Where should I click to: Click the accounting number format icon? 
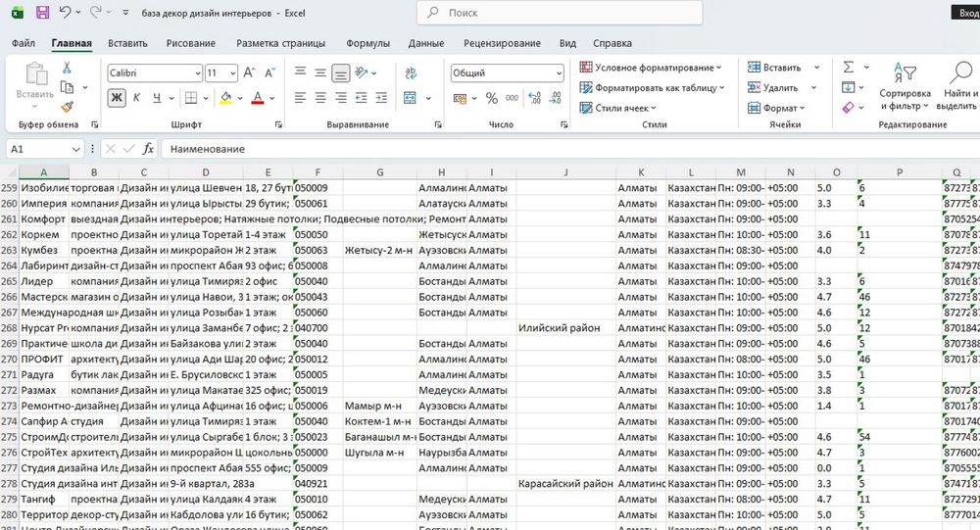(460, 98)
